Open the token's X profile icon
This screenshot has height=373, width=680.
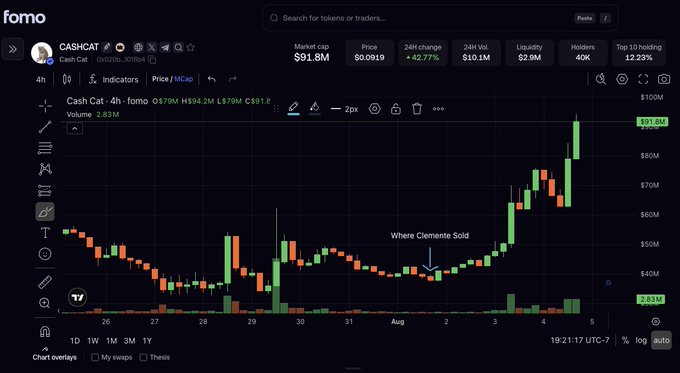click(152, 47)
